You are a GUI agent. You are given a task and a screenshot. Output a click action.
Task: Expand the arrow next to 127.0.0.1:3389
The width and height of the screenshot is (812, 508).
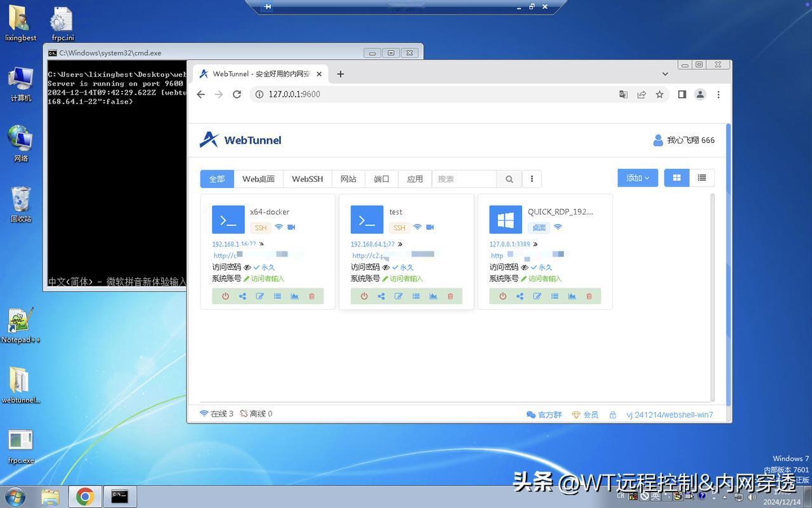pyautogui.click(x=535, y=244)
